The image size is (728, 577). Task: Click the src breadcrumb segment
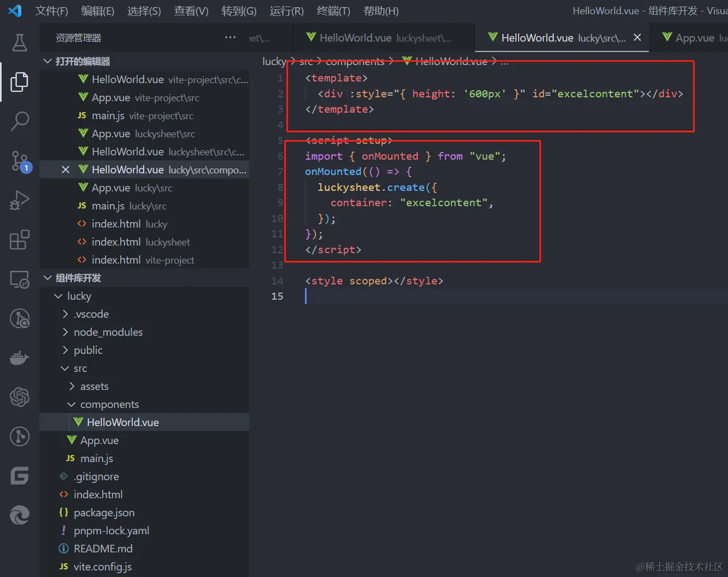point(306,61)
